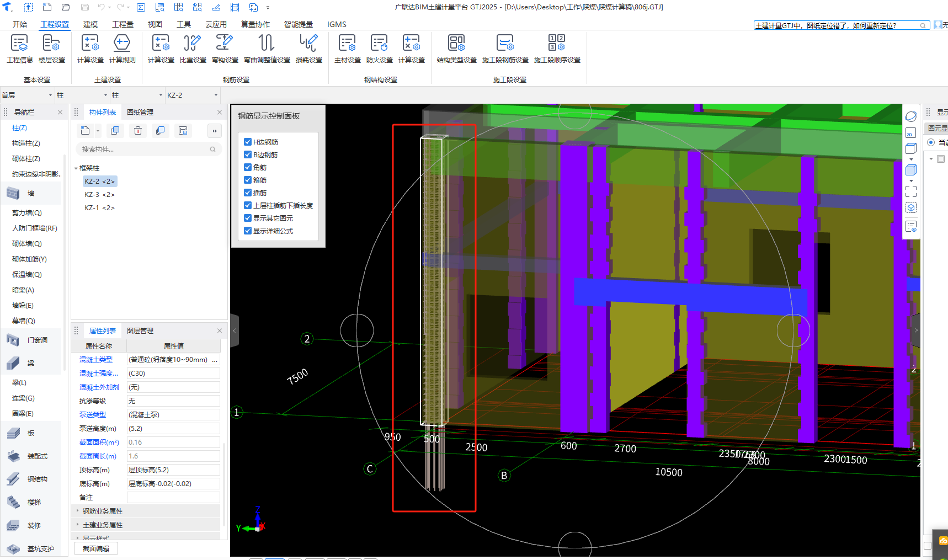
Task: Expand 土建业务属性 section
Action: click(x=77, y=525)
